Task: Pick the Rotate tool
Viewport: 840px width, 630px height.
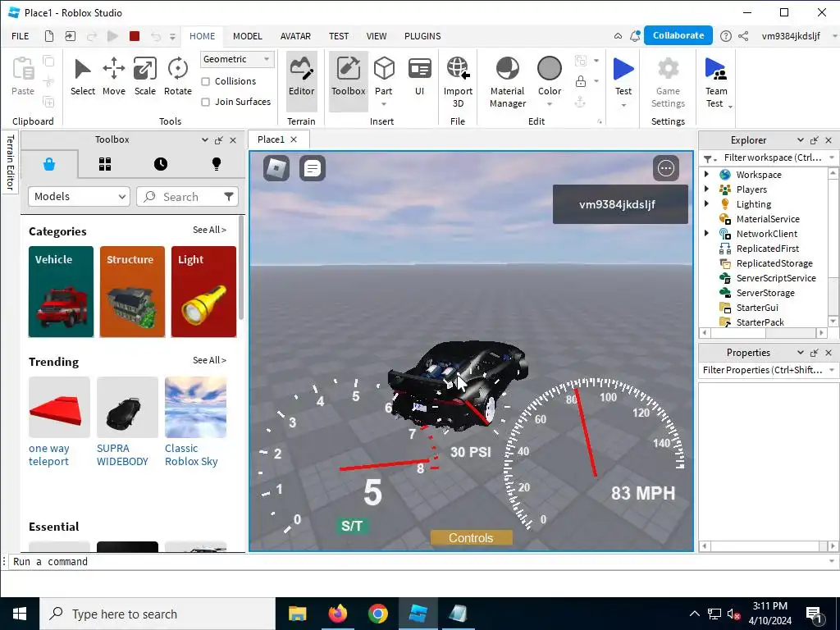Action: 177,76
